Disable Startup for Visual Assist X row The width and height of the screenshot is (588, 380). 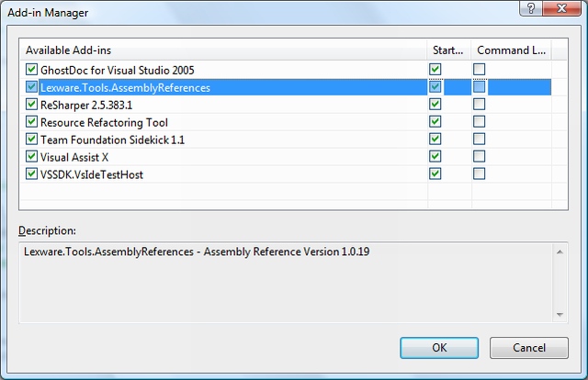[435, 156]
